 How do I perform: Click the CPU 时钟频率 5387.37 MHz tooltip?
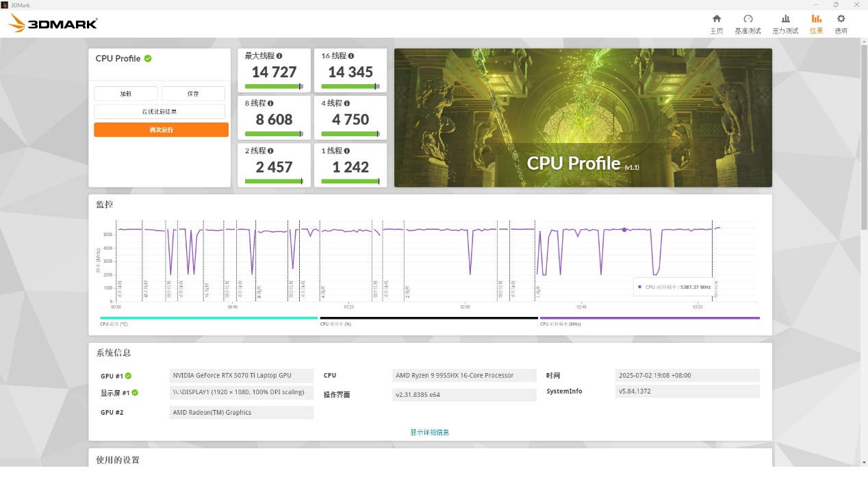coord(673,287)
